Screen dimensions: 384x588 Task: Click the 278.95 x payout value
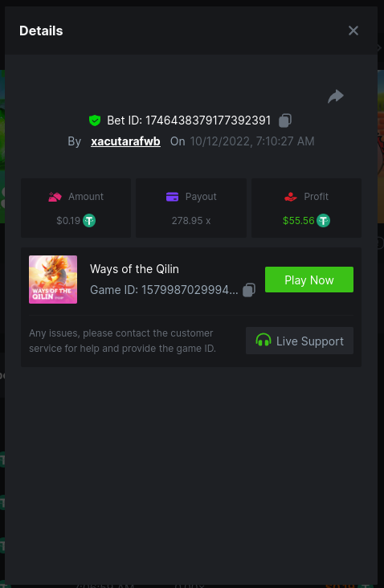coord(191,220)
